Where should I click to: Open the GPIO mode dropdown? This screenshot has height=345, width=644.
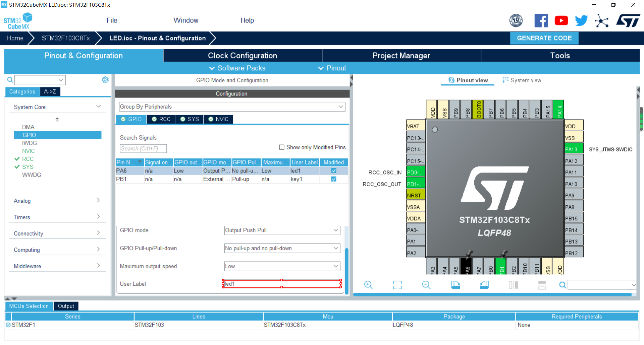tap(282, 230)
